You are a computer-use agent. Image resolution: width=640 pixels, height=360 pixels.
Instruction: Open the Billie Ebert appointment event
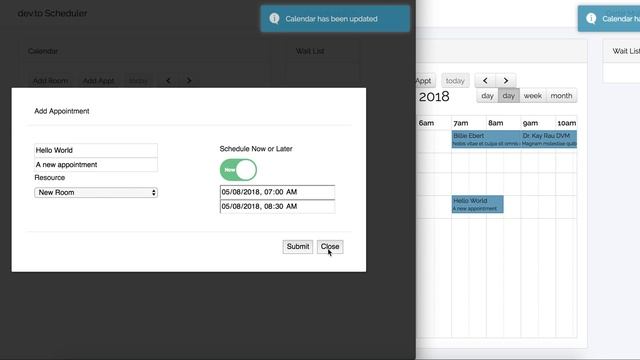click(x=486, y=139)
